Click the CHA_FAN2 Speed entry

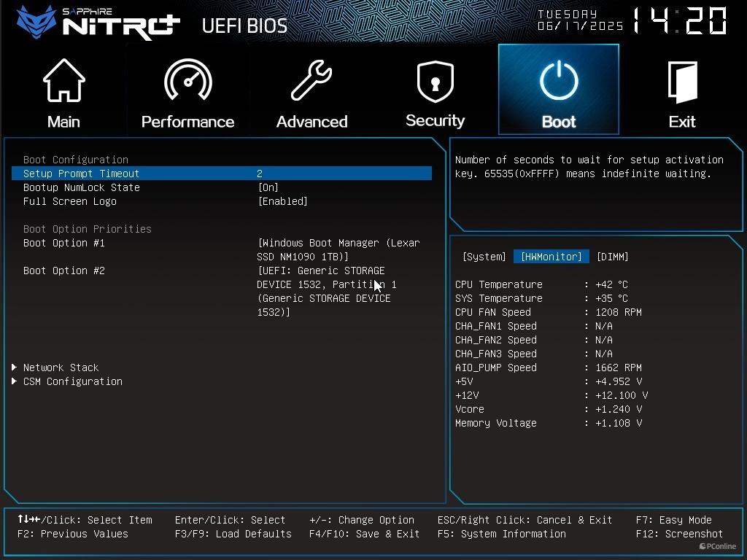(533, 340)
